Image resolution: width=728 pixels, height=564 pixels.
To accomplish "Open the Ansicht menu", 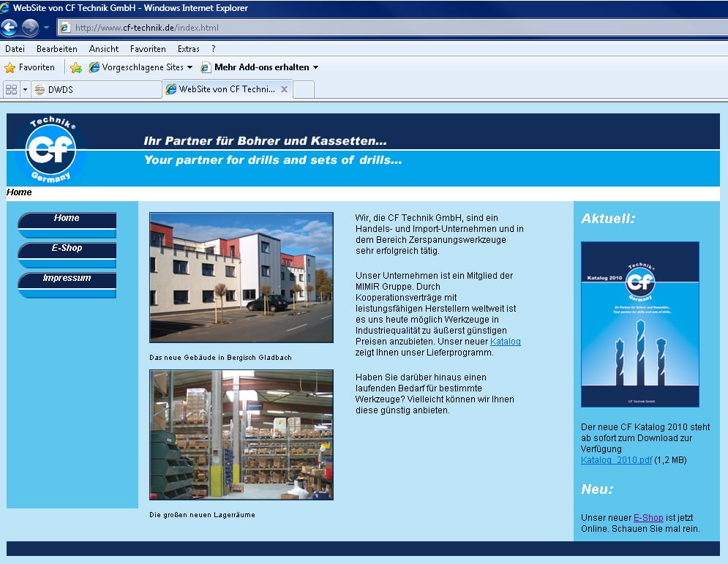I will tap(104, 49).
